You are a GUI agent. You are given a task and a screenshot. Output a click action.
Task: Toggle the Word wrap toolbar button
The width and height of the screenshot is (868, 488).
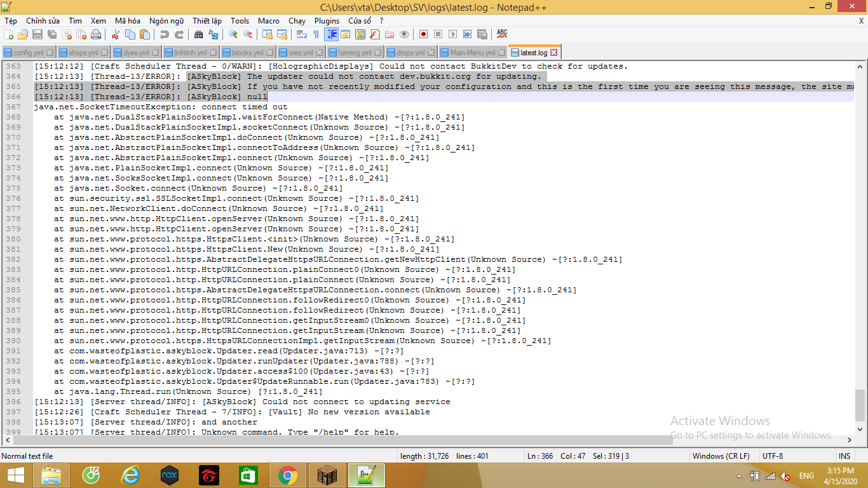[302, 34]
